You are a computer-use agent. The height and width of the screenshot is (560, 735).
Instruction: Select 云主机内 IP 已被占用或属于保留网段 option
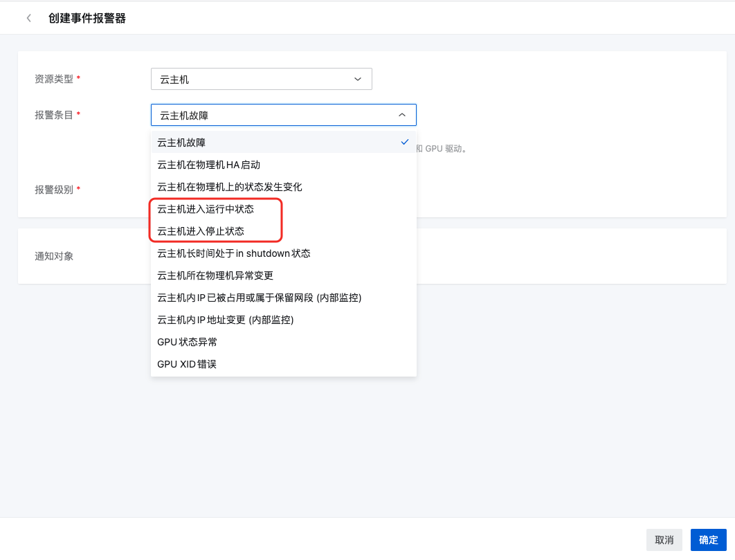(x=284, y=298)
